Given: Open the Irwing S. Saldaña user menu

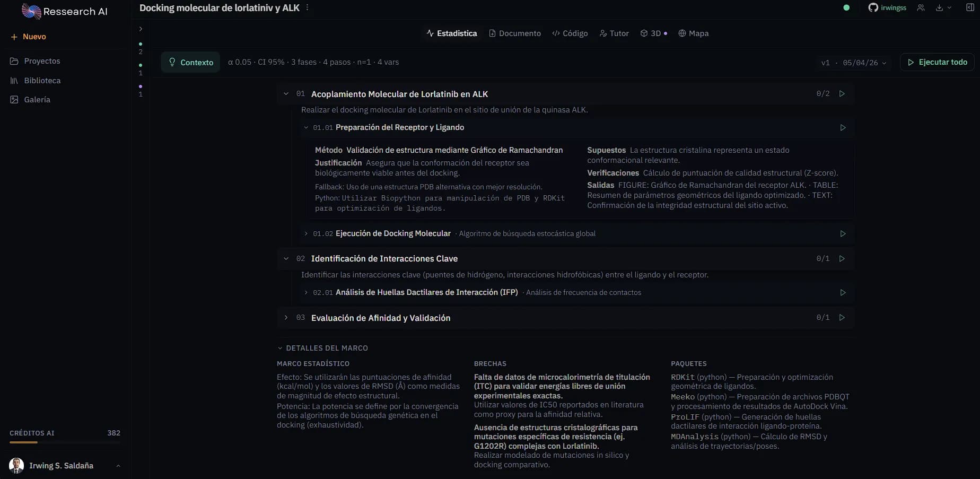Looking at the screenshot, I should click(65, 466).
